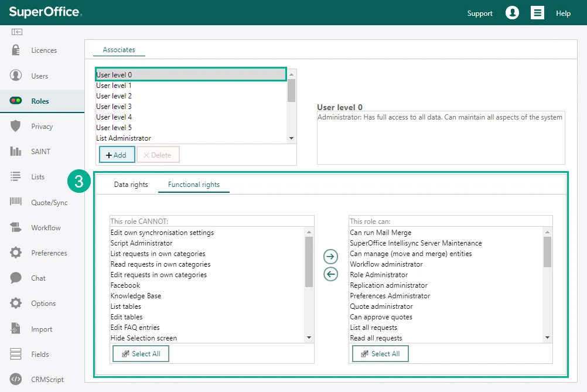The height and width of the screenshot is (392, 587).
Task: Select 'List Administrator' in roles list
Action: pyautogui.click(x=124, y=138)
